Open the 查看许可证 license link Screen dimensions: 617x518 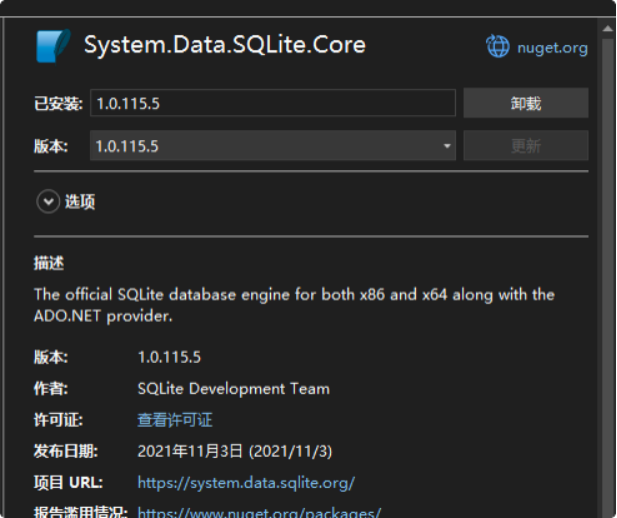click(x=175, y=420)
